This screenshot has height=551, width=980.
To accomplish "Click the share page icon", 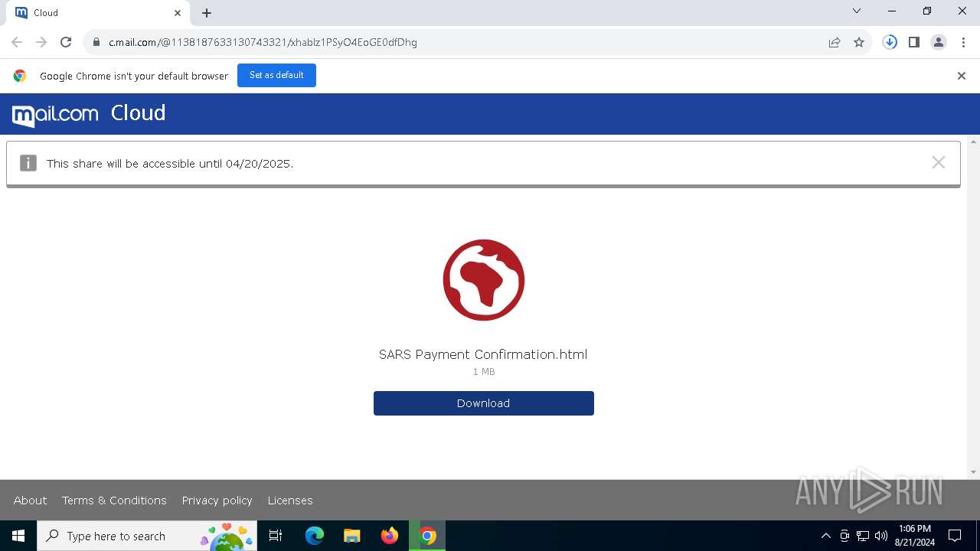I will tap(835, 42).
